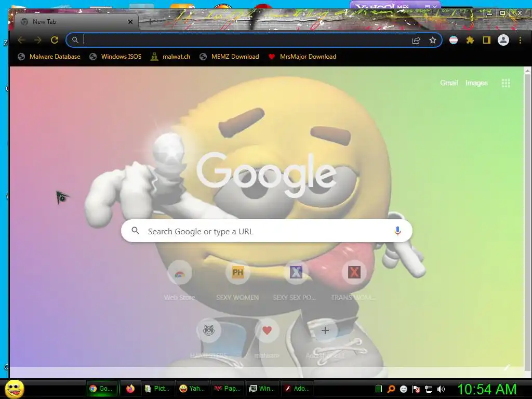Click the orange magnifier tray icon
The height and width of the screenshot is (399, 532).
391,389
